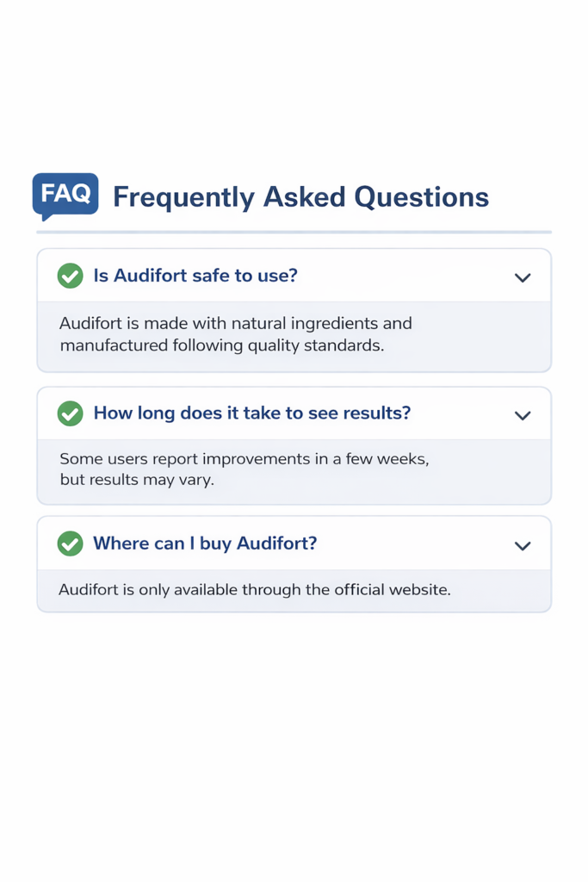Click the blue FAQ speech bubble icon
The width and height of the screenshot is (588, 882).
click(x=65, y=194)
